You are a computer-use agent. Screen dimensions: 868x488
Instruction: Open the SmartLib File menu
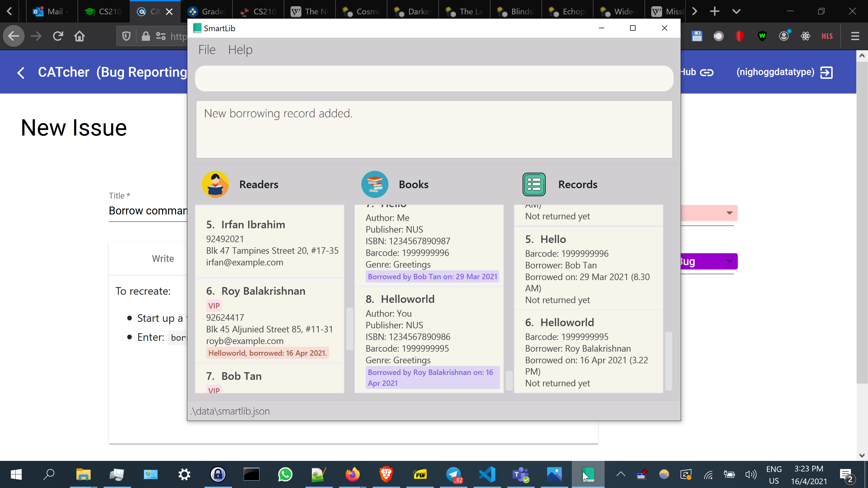click(x=206, y=50)
